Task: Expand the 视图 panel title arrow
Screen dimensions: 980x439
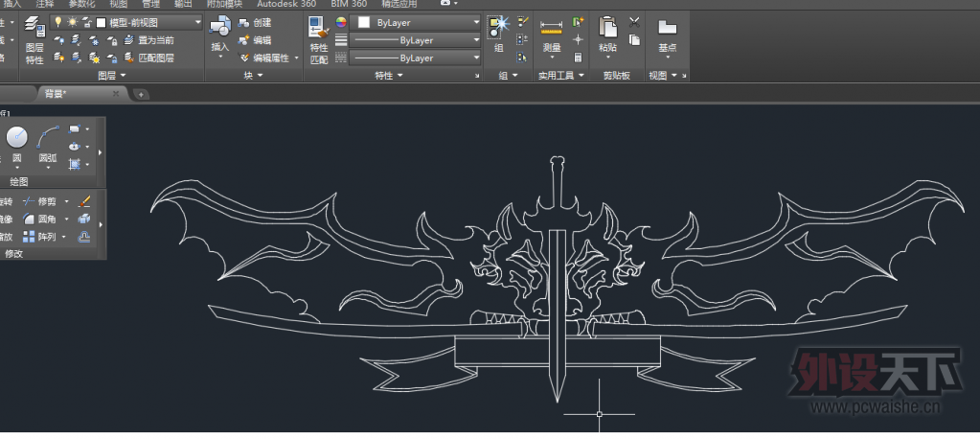Action: coord(673,75)
